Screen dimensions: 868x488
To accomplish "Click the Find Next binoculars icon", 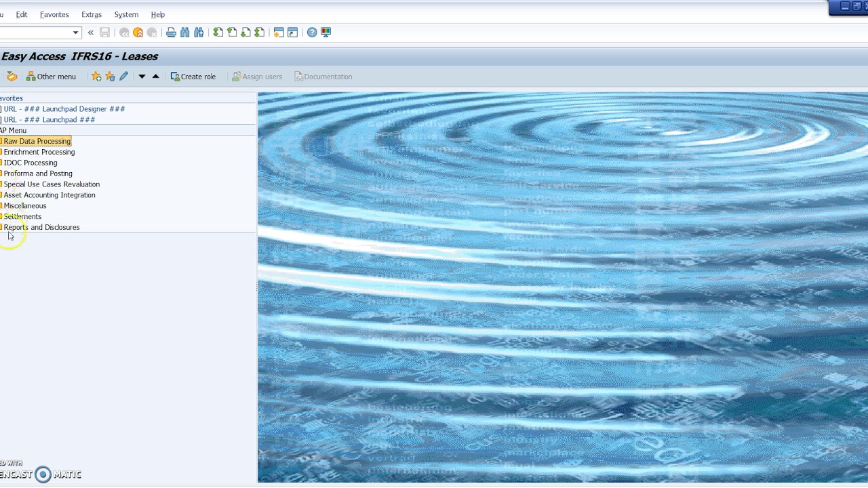I will pos(199,33).
